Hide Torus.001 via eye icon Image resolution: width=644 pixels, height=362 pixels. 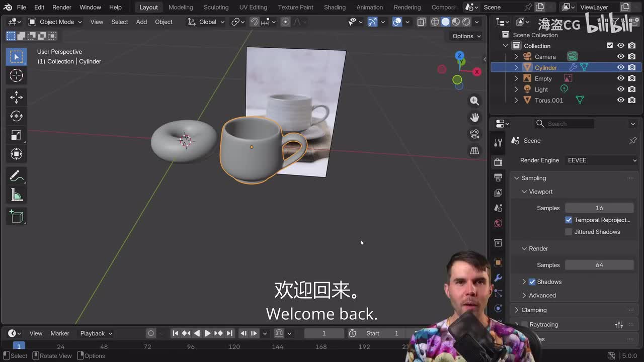point(621,100)
